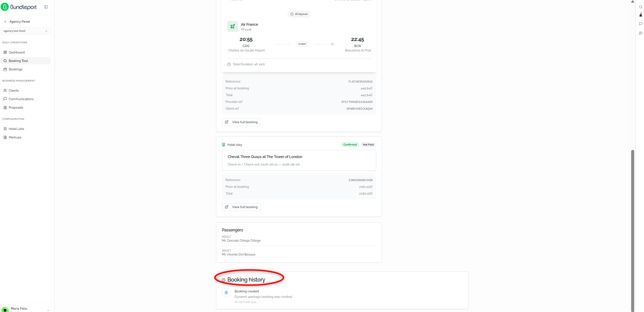Click the Not Paid status badge
This screenshot has height=312, width=644.
[x=368, y=144]
